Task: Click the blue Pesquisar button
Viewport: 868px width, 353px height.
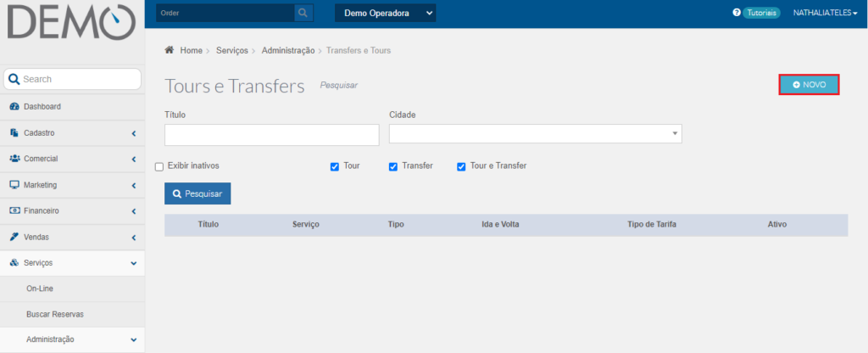Action: tap(198, 193)
